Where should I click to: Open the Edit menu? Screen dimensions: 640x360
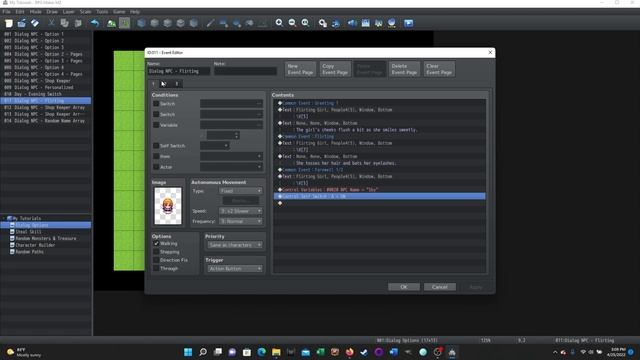[x=20, y=12]
